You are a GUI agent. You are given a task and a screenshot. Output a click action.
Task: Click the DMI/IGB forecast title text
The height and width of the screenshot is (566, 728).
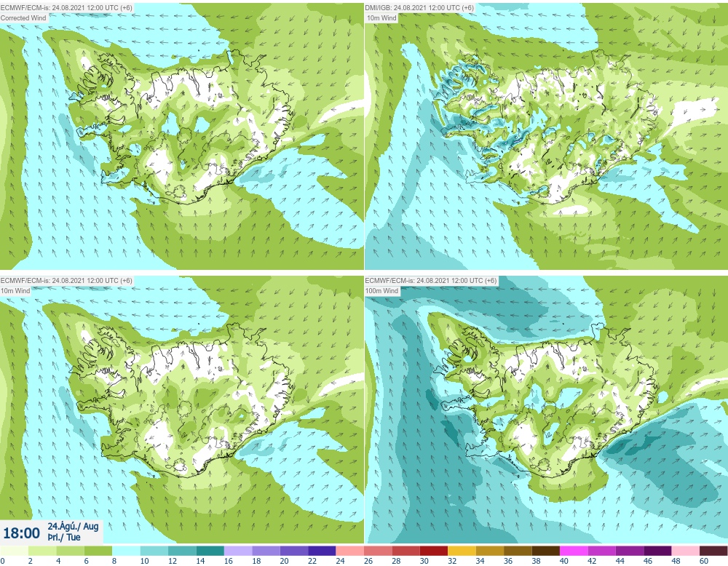[420, 7]
